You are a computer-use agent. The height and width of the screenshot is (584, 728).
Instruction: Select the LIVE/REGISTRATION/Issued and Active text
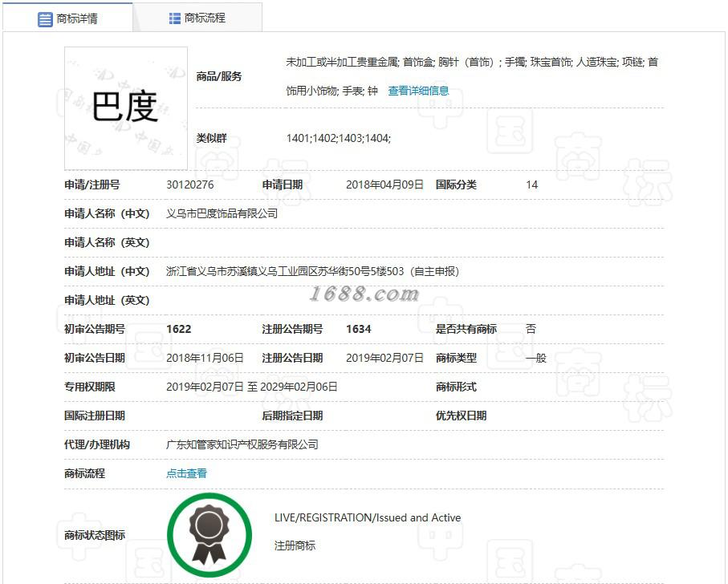pos(368,517)
